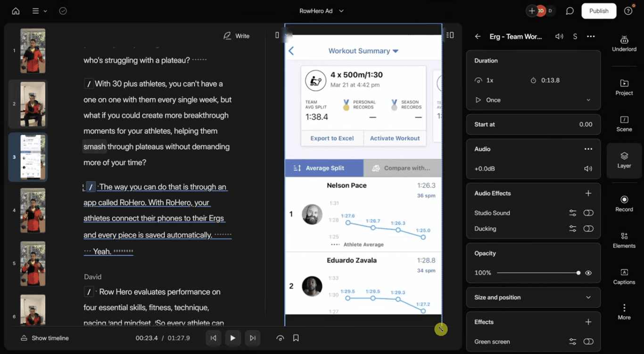Open the Record panel in sidebar
The image size is (644, 354).
[624, 204]
